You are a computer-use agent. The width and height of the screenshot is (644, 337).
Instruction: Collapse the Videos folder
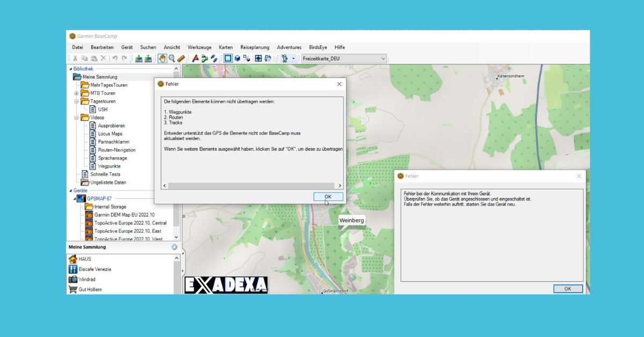tap(76, 117)
